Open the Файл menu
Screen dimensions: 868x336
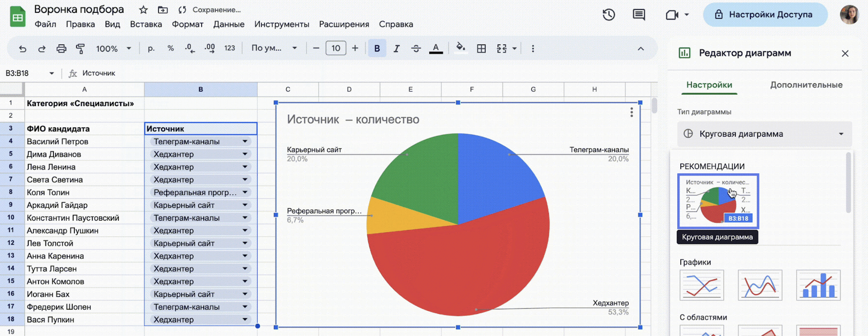[x=45, y=24]
